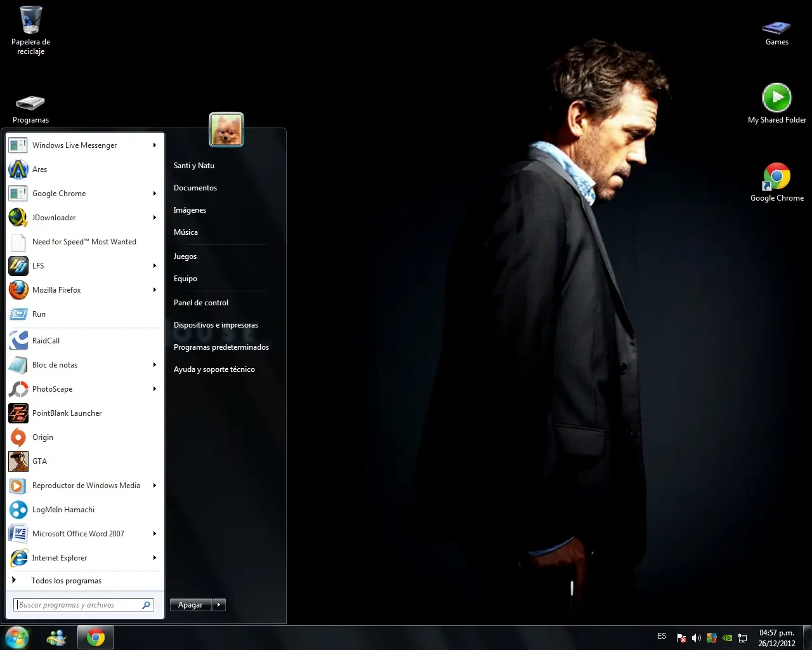812x650 pixels.
Task: Open Panel de control
Action: tap(201, 303)
